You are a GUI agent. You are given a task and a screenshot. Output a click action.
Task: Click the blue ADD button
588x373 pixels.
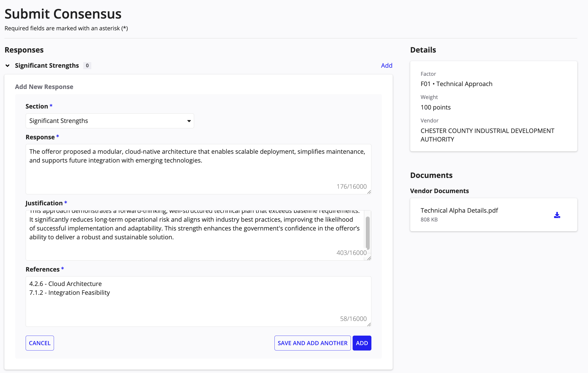tap(362, 343)
